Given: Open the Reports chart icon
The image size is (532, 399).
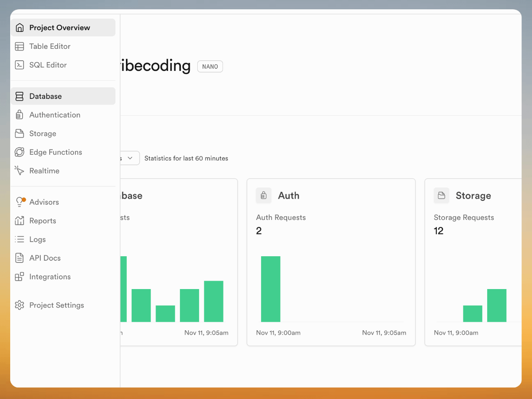Looking at the screenshot, I should pos(20,220).
